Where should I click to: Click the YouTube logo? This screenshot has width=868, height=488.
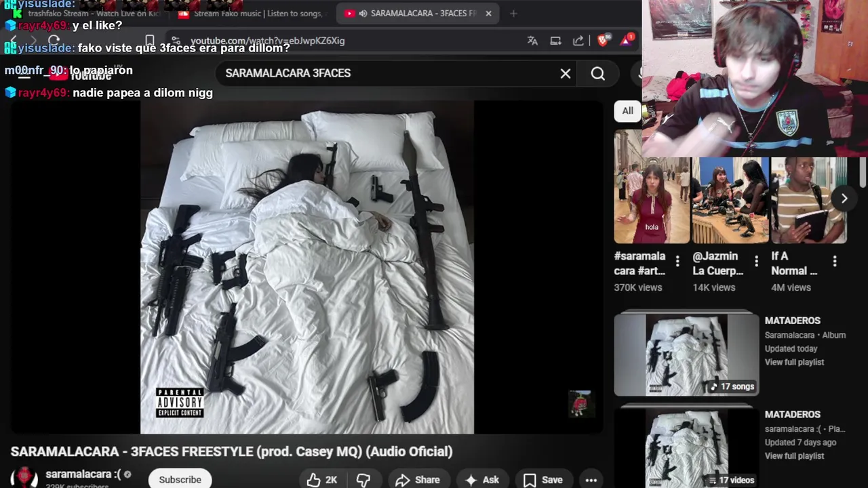pos(81,75)
